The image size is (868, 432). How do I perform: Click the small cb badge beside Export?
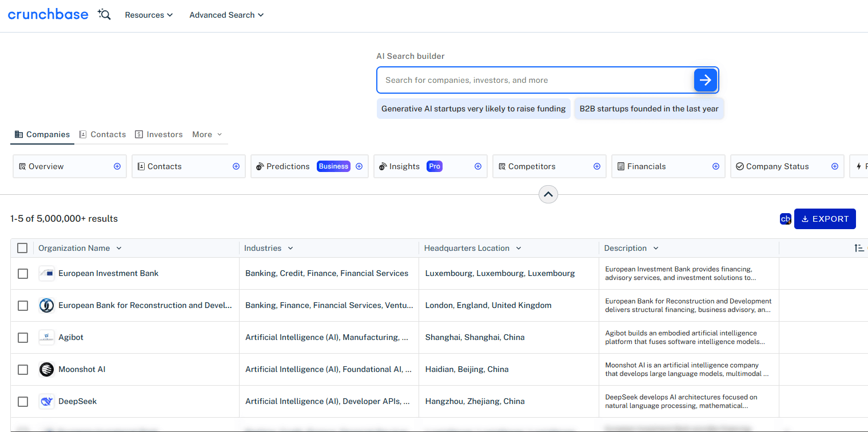(x=786, y=219)
